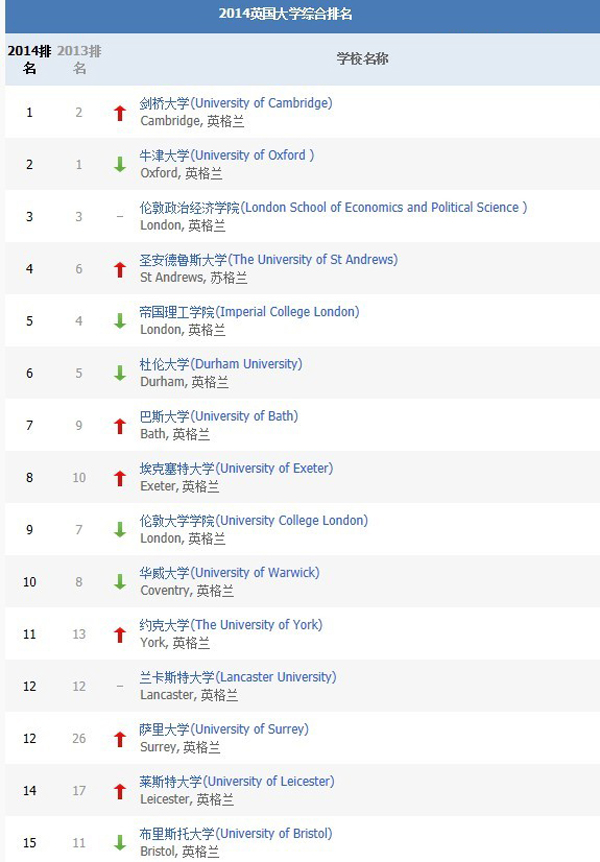Click the 2014英国大学综合排名 title bar
Screen dimensions: 600x862
pos(300,15)
